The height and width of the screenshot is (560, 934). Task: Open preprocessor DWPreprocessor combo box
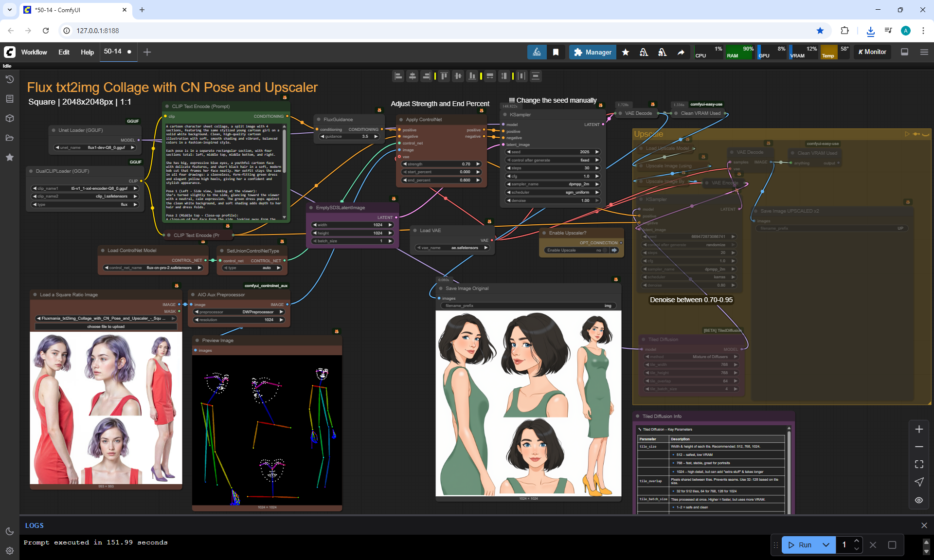tap(238, 312)
